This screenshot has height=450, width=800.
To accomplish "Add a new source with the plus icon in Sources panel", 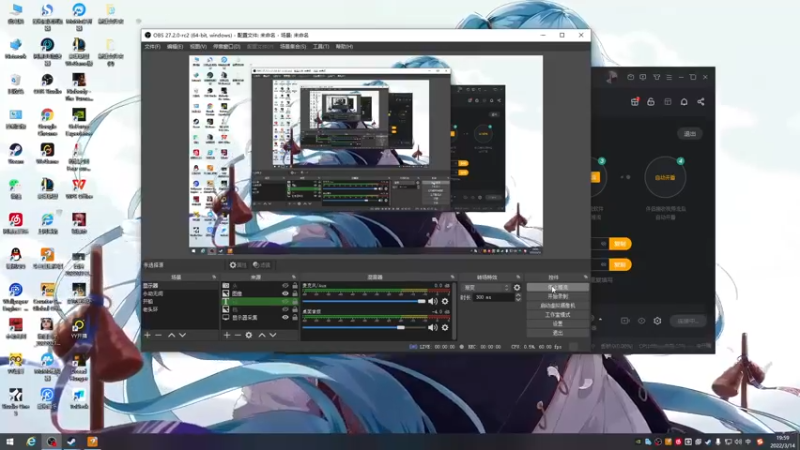I will click(x=227, y=335).
